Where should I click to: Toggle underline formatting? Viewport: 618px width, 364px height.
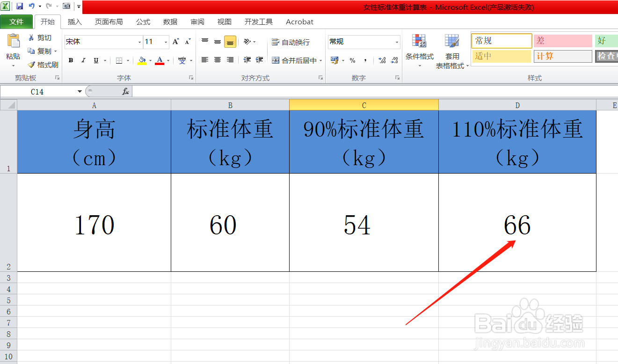(x=96, y=60)
